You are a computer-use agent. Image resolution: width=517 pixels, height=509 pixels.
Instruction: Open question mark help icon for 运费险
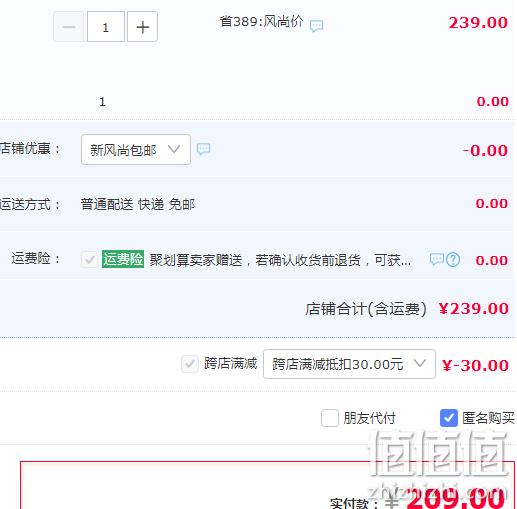point(453,259)
